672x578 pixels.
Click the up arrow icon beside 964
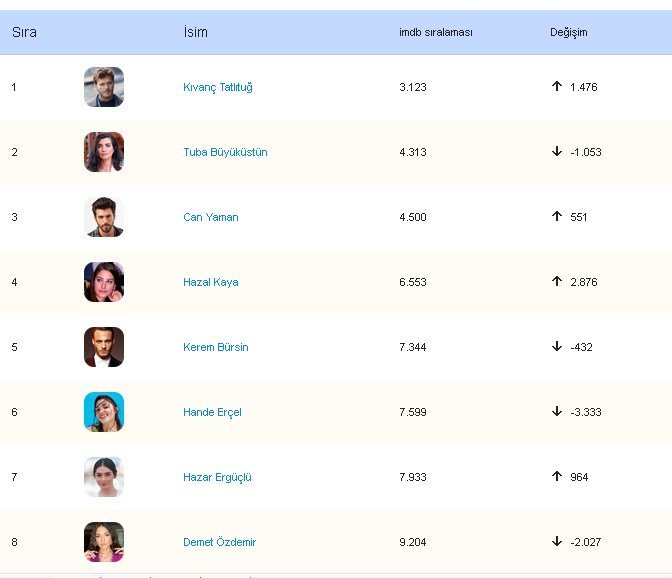coord(557,477)
